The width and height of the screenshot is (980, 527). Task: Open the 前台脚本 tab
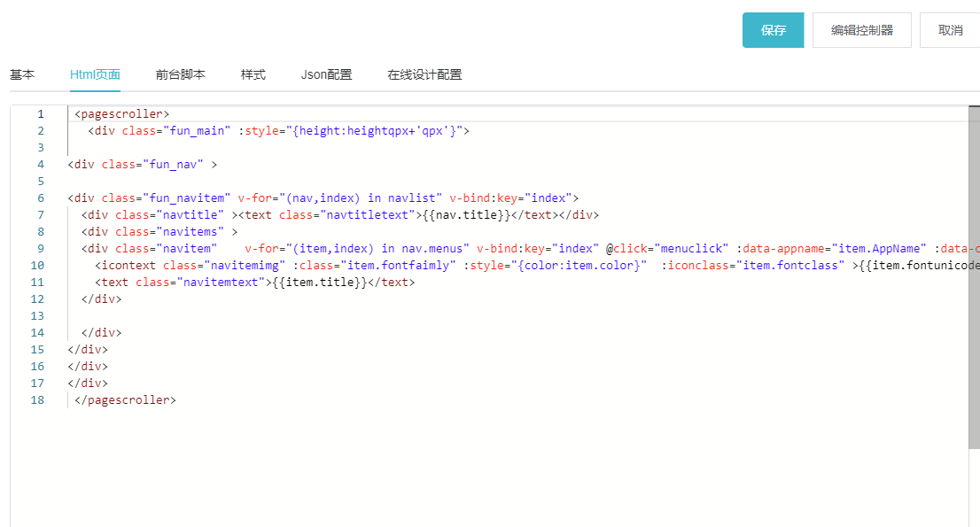[181, 75]
